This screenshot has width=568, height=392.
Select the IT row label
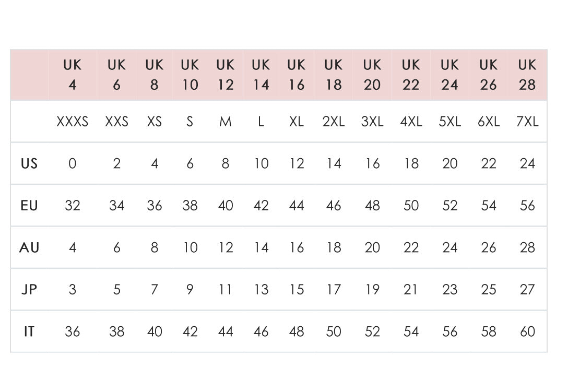pyautogui.click(x=29, y=331)
